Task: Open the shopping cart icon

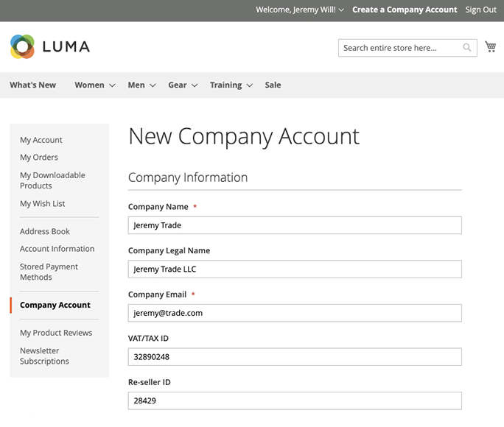Action: (x=491, y=47)
